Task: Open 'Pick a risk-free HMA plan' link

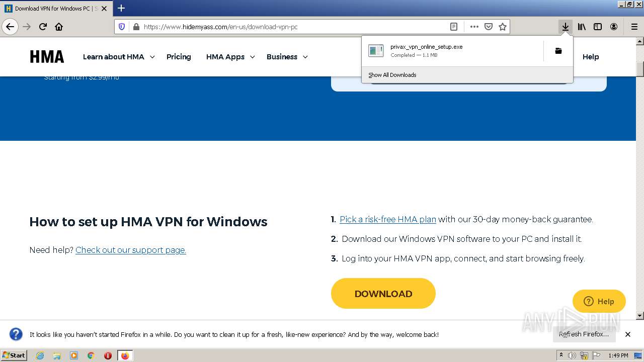Action: [x=388, y=219]
